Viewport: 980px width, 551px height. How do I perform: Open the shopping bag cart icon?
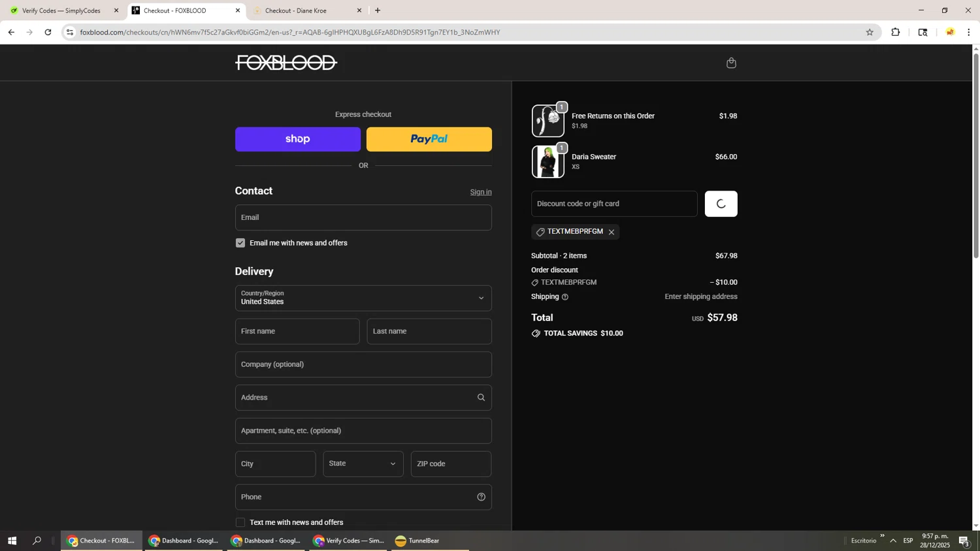coord(731,63)
